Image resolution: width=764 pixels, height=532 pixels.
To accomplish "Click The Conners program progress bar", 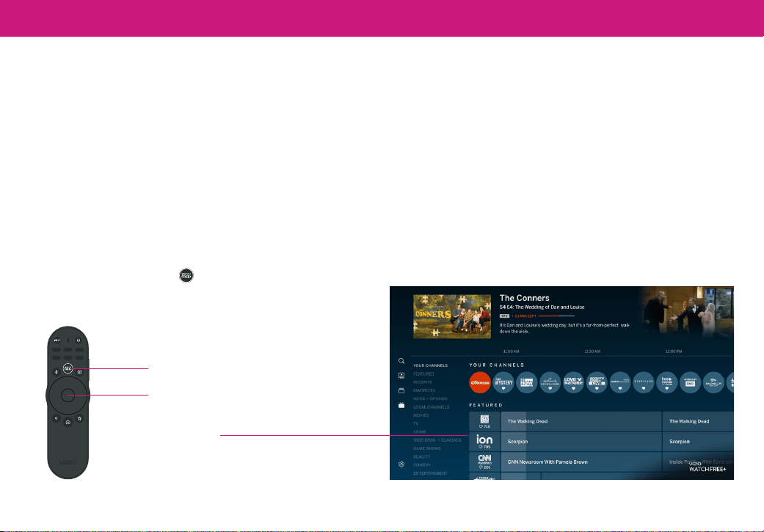I will tap(556, 316).
